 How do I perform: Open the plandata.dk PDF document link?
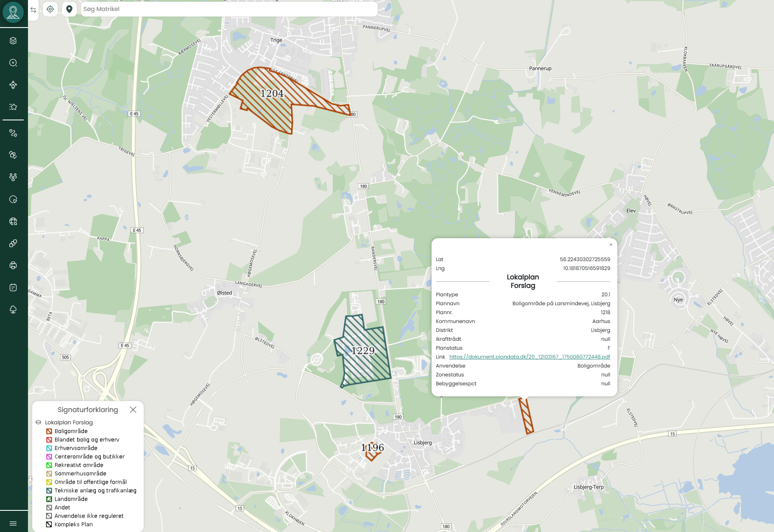(x=529, y=357)
